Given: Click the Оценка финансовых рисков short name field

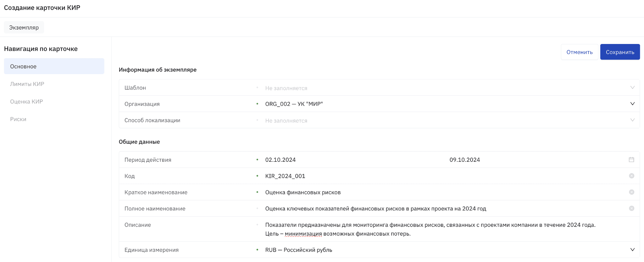Looking at the screenshot, I should point(445,192).
